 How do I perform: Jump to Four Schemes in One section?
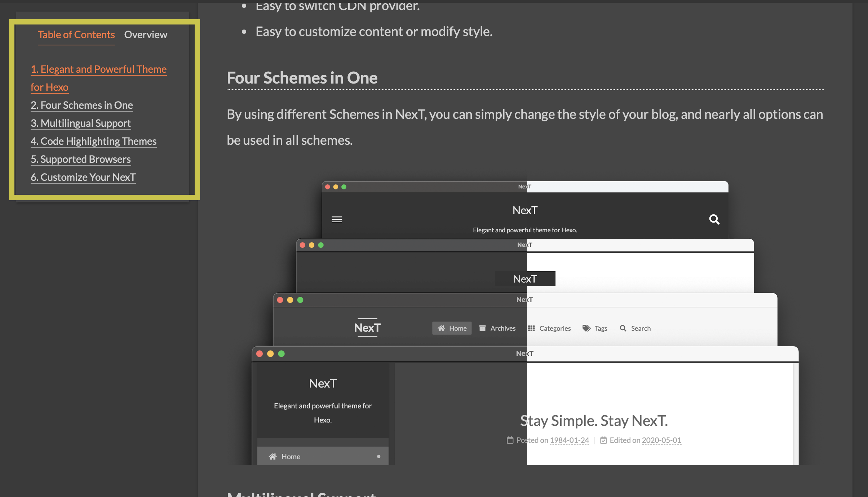pos(82,105)
